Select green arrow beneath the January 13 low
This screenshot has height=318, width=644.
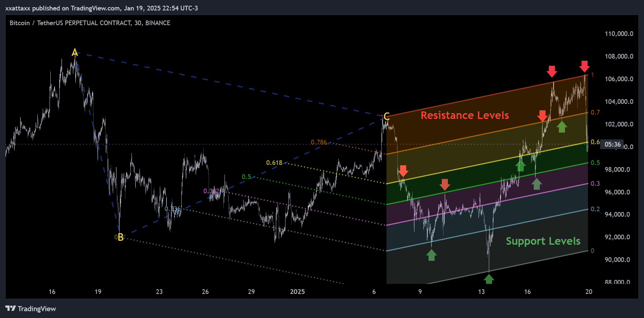[489, 279]
